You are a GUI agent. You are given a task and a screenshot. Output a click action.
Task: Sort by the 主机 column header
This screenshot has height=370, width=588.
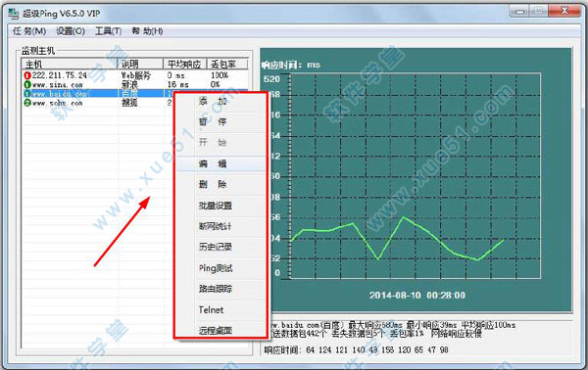click(x=70, y=64)
